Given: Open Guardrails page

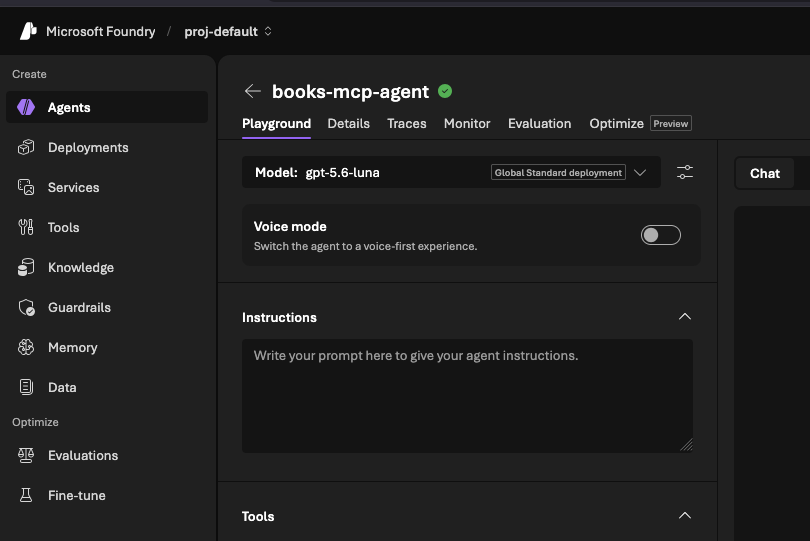Looking at the screenshot, I should click(x=107, y=307).
